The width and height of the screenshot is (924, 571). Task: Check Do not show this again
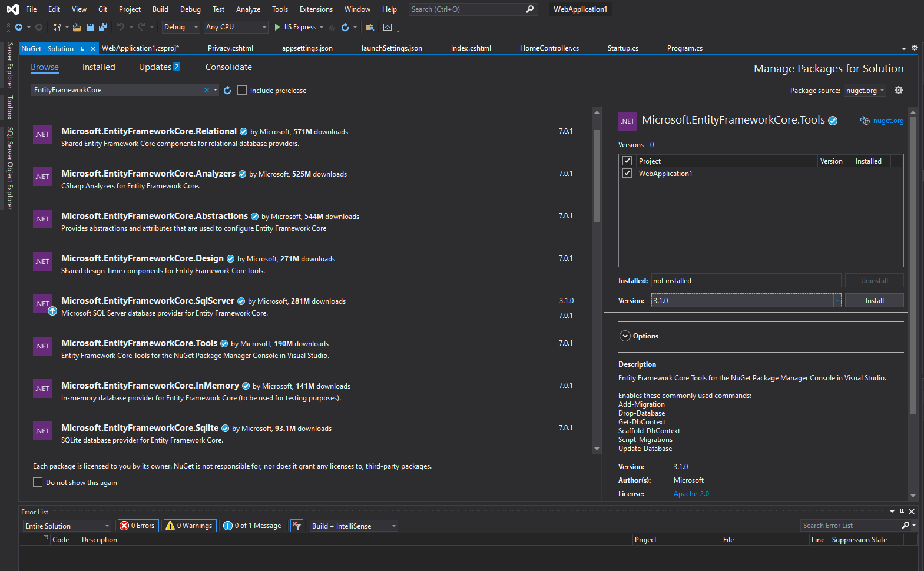pos(38,482)
